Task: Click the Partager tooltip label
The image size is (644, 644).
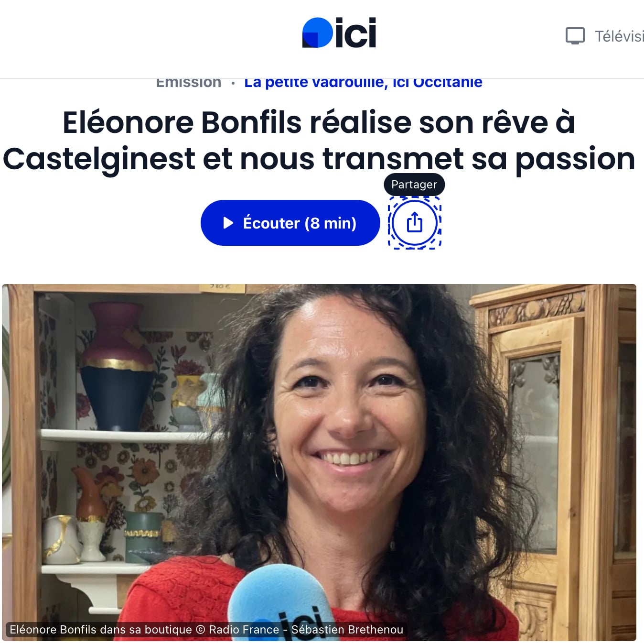Action: (414, 185)
